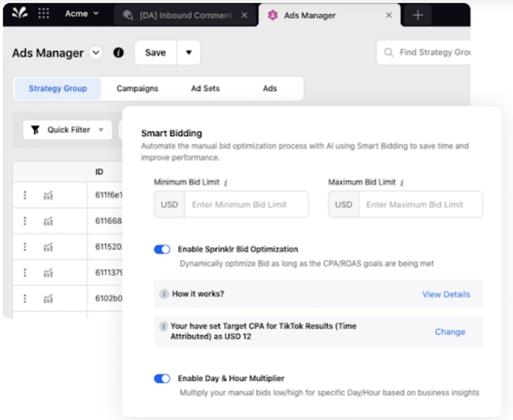
Task: Click the Target CPA info icon
Action: (x=164, y=326)
